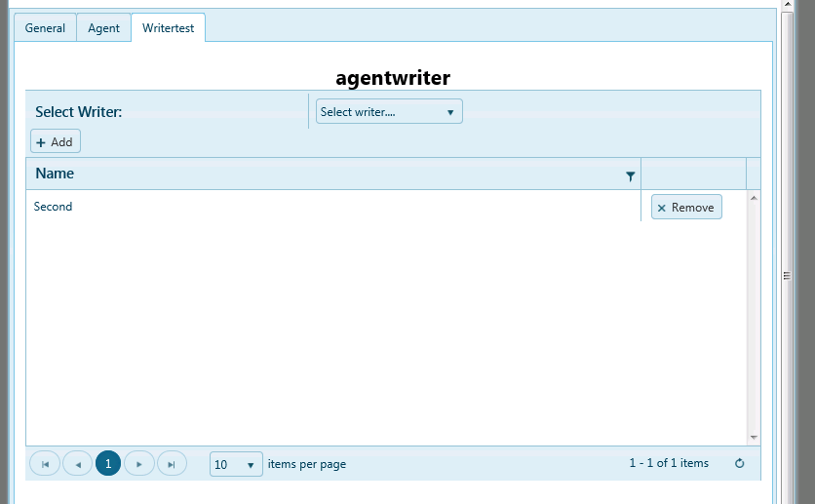Remove the Second writer entry
The image size is (815, 504).
pyautogui.click(x=686, y=208)
